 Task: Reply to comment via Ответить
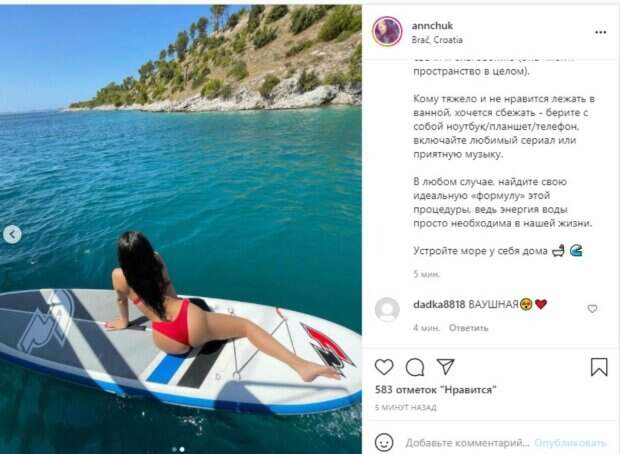[469, 328]
